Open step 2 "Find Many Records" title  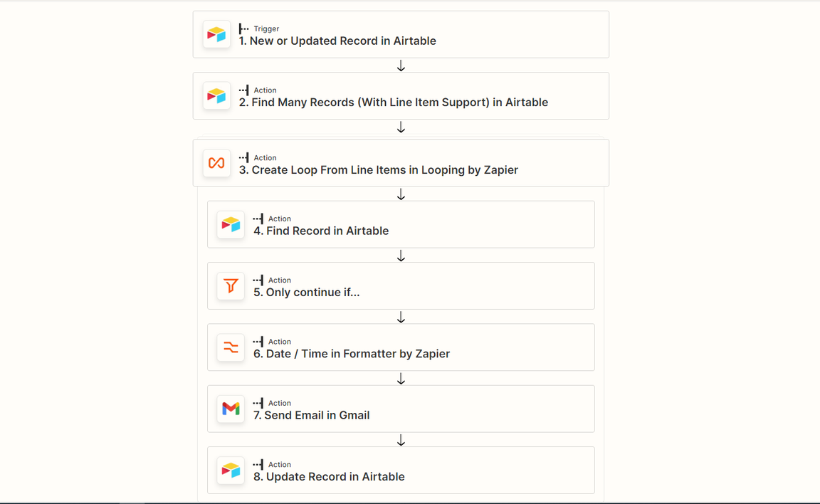point(393,103)
